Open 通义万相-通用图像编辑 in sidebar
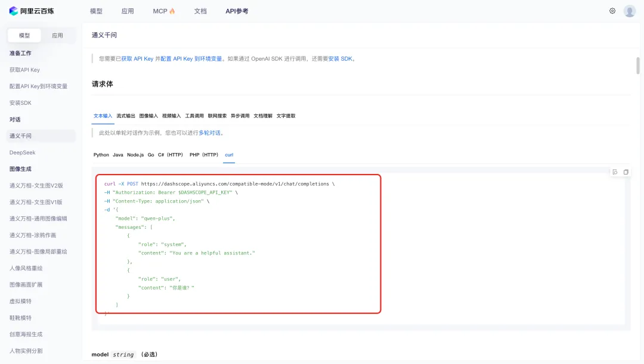644x364 pixels. coord(38,218)
